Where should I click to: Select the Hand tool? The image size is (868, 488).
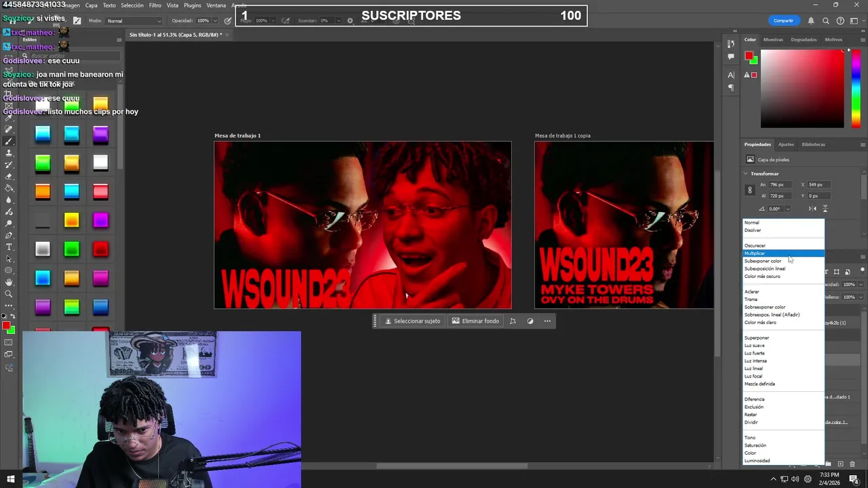tap(9, 282)
